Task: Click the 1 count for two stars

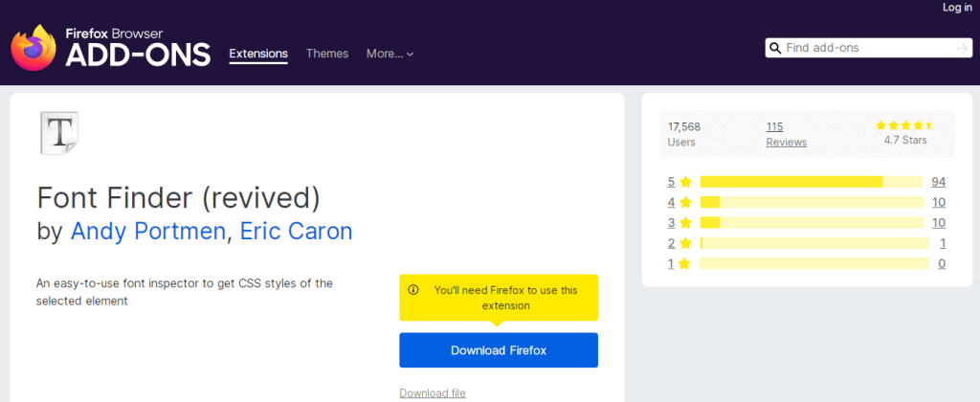Action: tap(942, 243)
